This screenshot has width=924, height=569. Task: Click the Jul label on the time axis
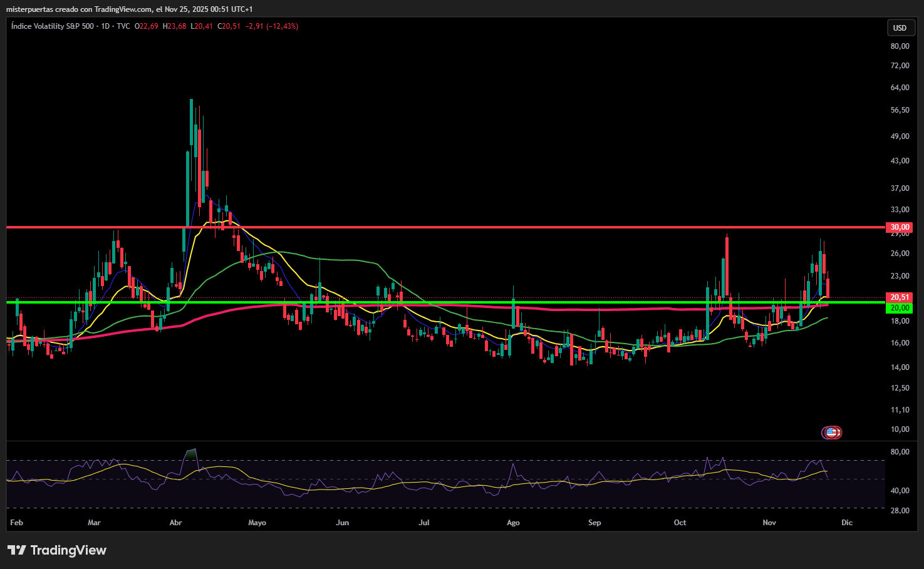click(x=424, y=523)
